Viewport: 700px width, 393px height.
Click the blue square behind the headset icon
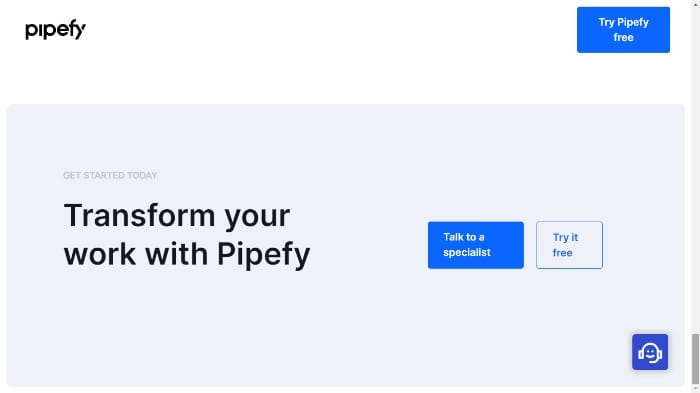[650, 352]
